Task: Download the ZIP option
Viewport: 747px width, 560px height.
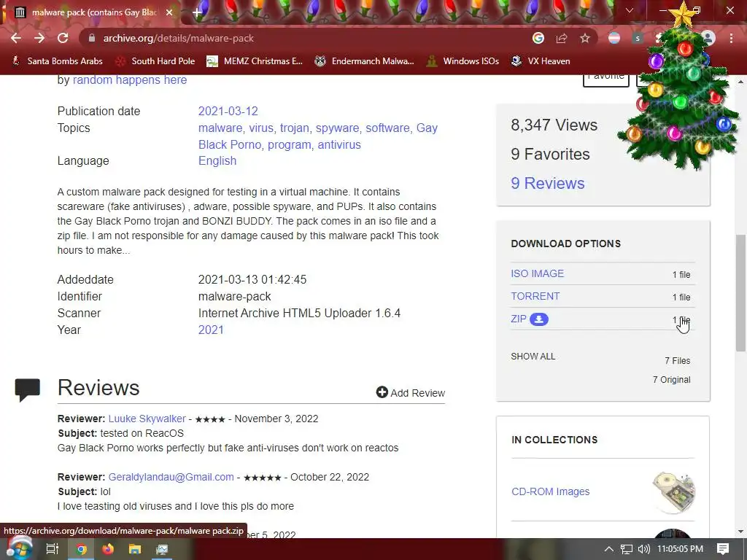Action: click(519, 319)
